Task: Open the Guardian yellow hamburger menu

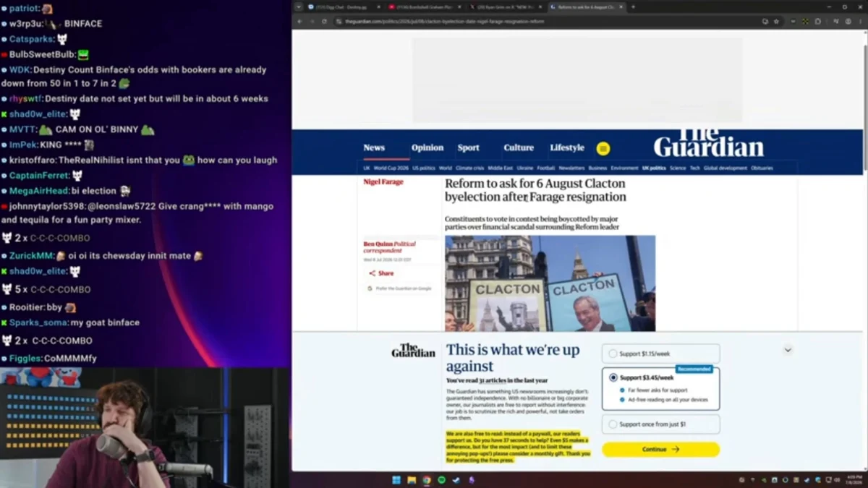Action: pyautogui.click(x=603, y=148)
